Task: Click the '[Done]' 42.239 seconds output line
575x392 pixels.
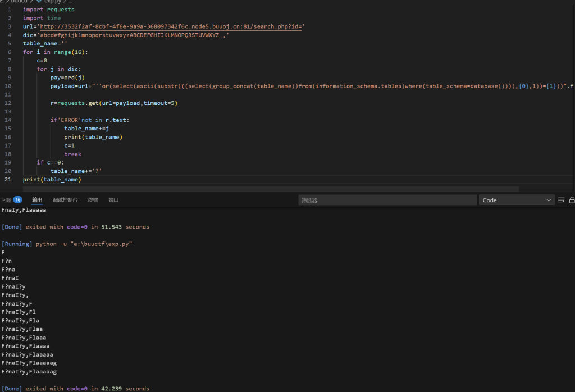Action: click(x=76, y=388)
